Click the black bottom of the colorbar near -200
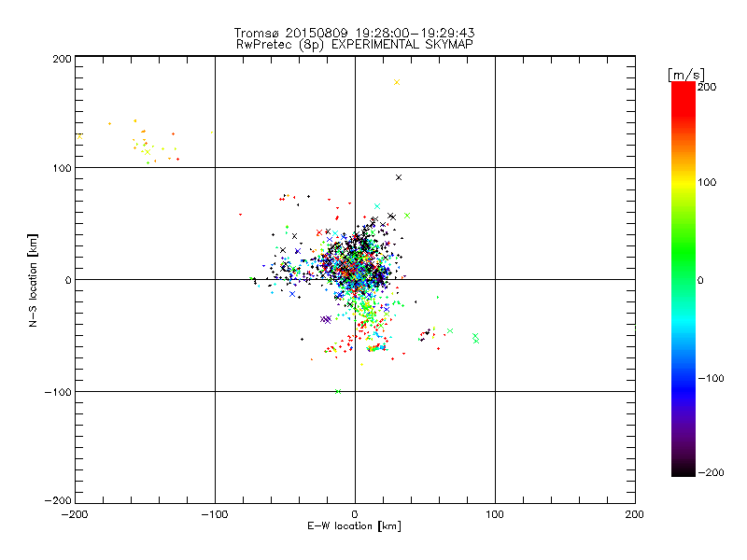The image size is (747, 560). pos(684,469)
